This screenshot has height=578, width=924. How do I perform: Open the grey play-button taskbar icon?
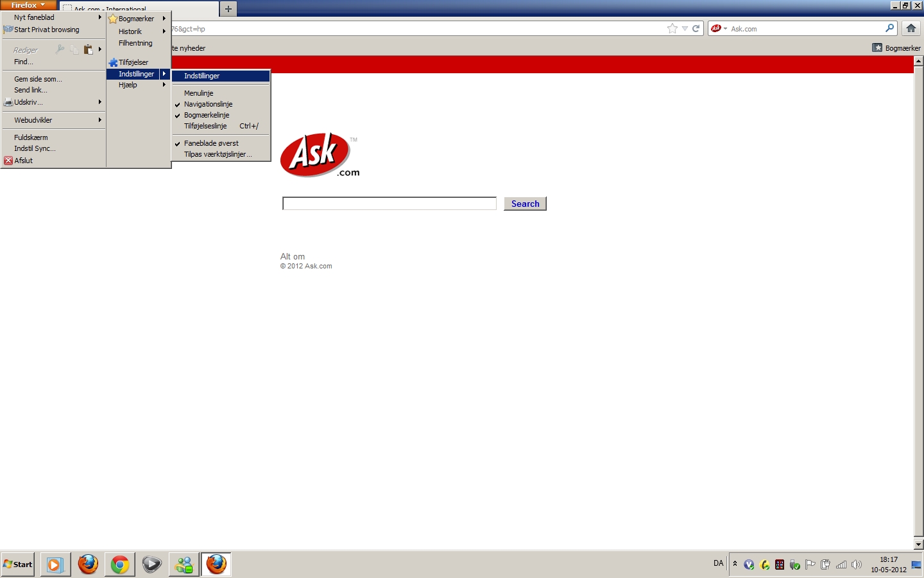tap(152, 565)
